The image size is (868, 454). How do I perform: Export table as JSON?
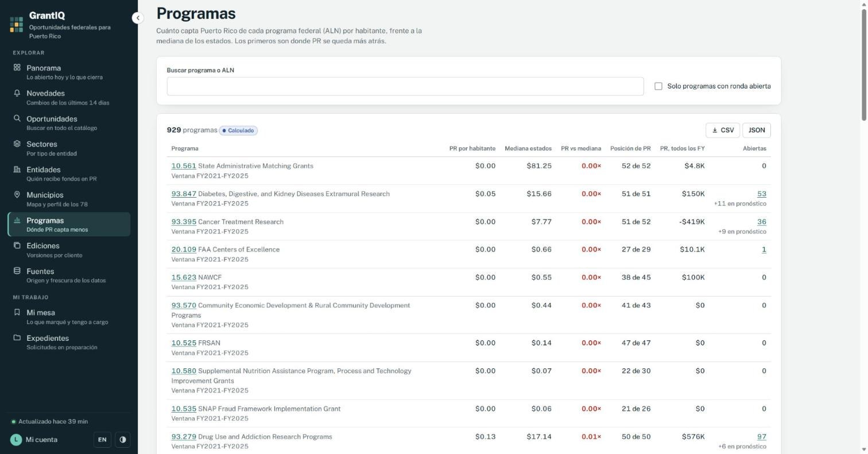pos(757,130)
